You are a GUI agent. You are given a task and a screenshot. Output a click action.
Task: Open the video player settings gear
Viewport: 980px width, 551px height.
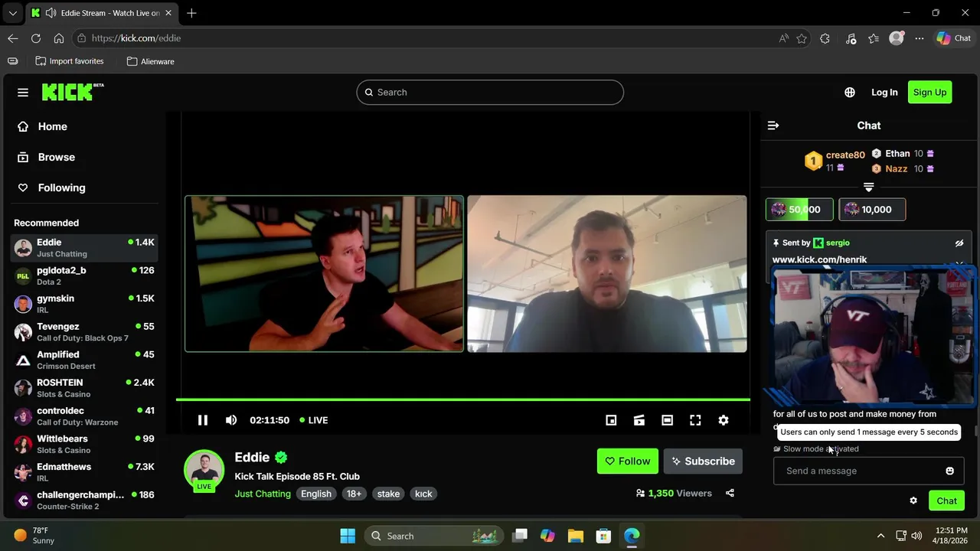pyautogui.click(x=724, y=420)
